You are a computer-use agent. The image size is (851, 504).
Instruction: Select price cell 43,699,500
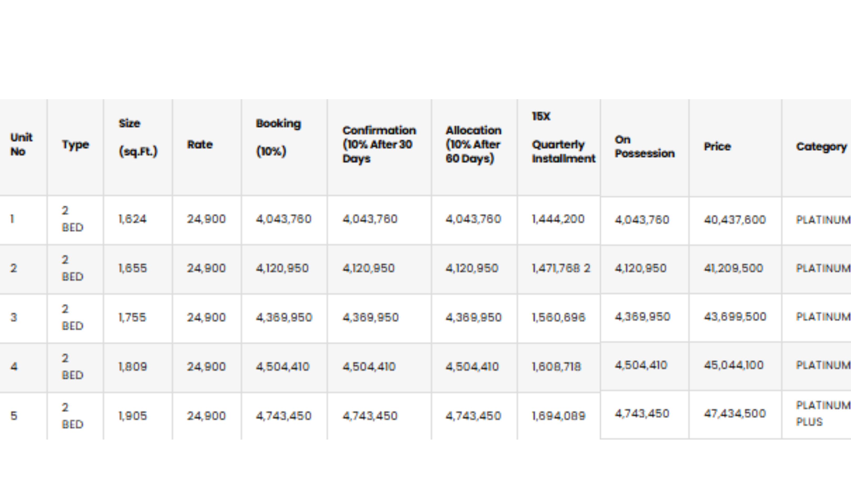tap(735, 317)
